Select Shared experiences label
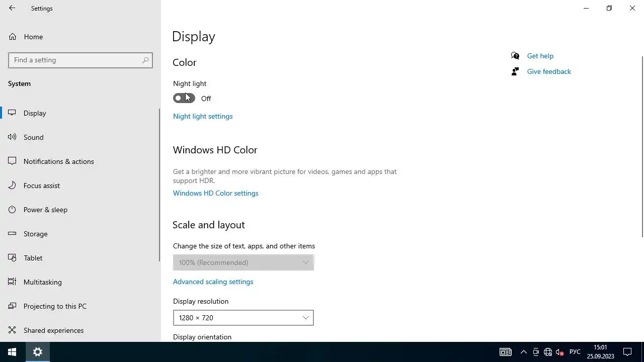Screen dimensions: 644x362 click(54, 330)
